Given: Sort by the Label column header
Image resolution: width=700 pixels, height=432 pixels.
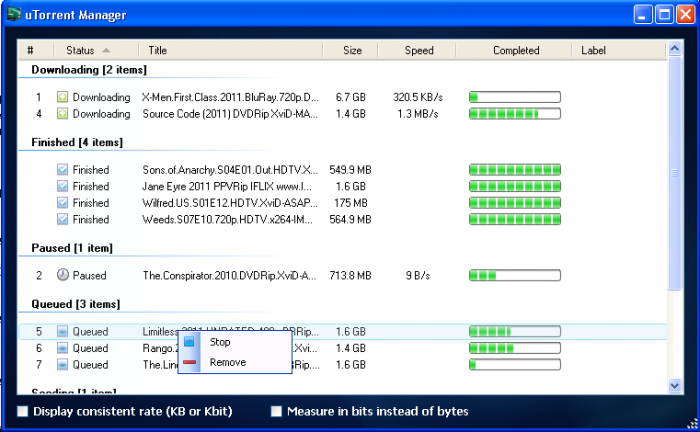Looking at the screenshot, I should point(619,50).
